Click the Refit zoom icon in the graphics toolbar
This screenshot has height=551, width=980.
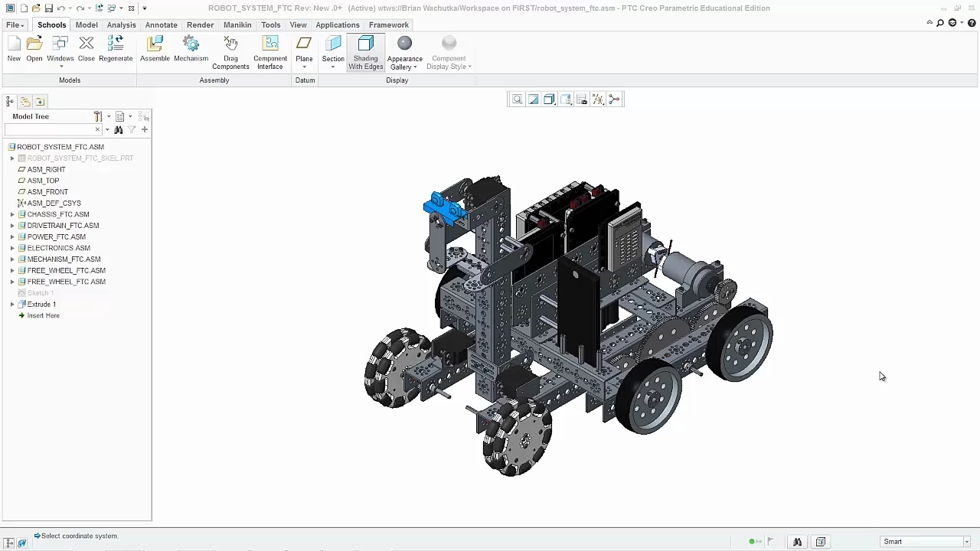[x=518, y=99]
